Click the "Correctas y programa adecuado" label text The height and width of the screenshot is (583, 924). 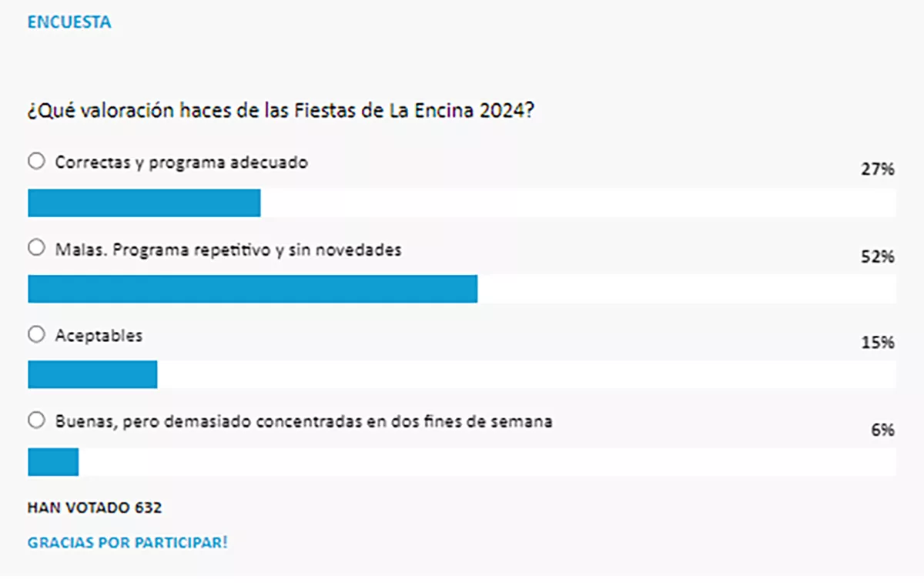[182, 163]
